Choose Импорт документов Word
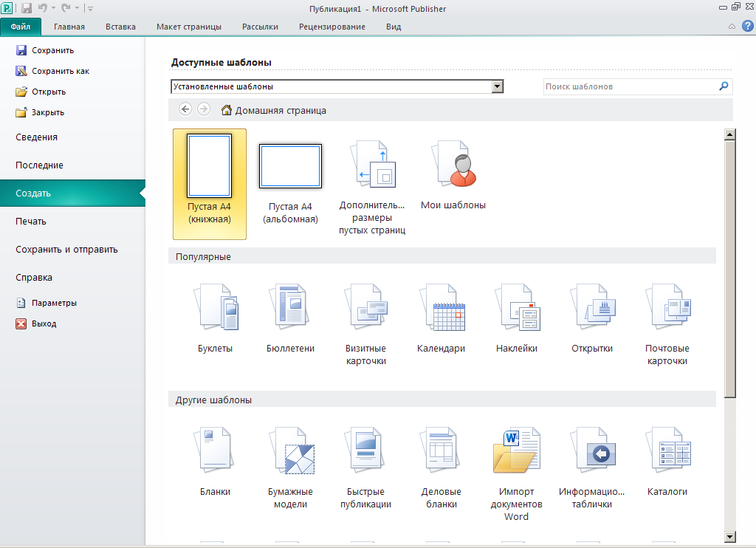The image size is (756, 548). [516, 475]
